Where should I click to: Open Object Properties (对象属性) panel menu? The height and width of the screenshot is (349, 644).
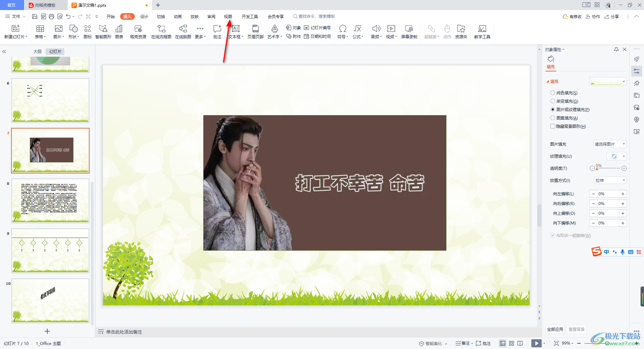click(554, 49)
